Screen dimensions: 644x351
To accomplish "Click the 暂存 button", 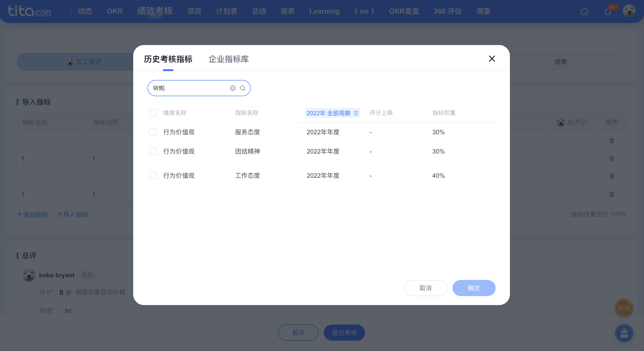I will click(x=298, y=333).
